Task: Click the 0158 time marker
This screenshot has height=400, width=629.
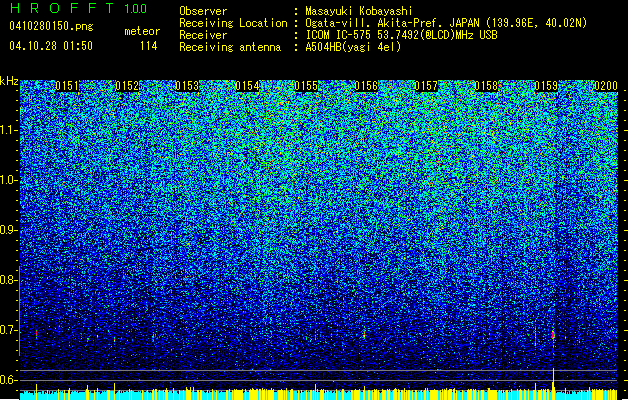Action: [x=486, y=86]
